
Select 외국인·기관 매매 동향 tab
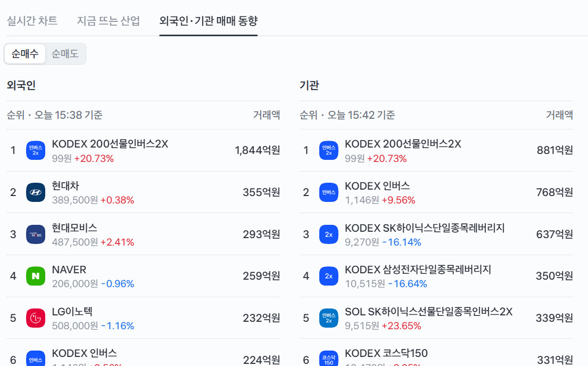click(x=209, y=21)
